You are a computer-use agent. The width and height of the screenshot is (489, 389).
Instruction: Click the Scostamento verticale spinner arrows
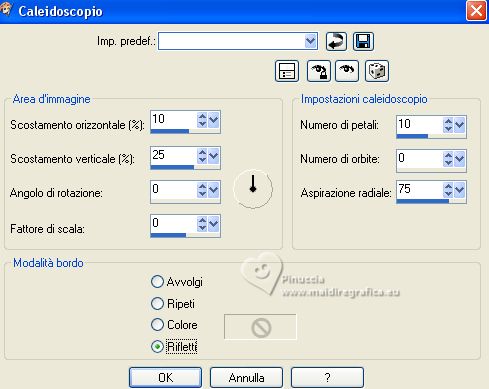click(202, 156)
